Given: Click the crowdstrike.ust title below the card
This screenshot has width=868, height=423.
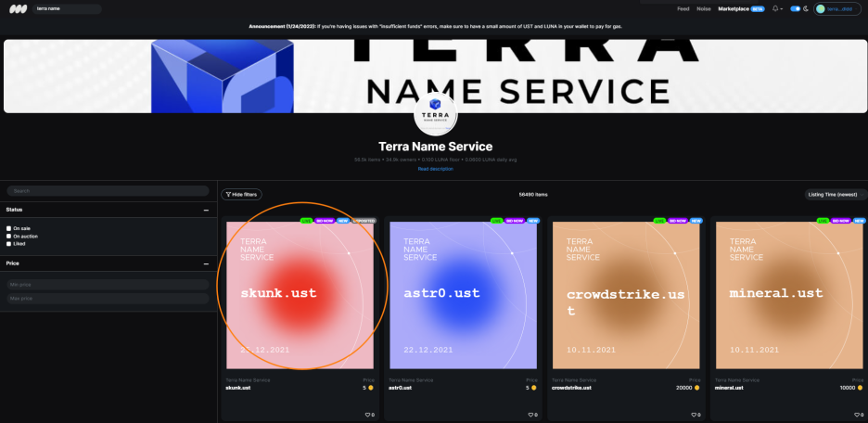Looking at the screenshot, I should pyautogui.click(x=571, y=388).
